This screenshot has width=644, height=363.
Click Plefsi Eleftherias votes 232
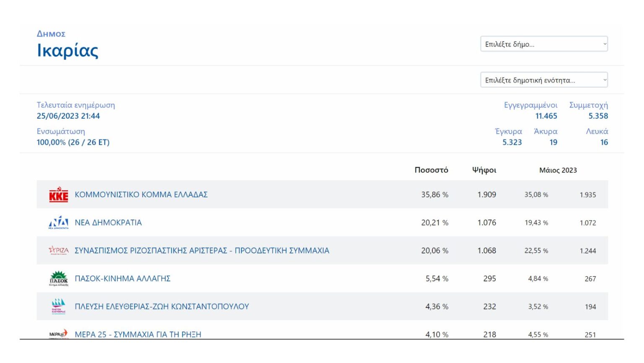click(x=490, y=307)
